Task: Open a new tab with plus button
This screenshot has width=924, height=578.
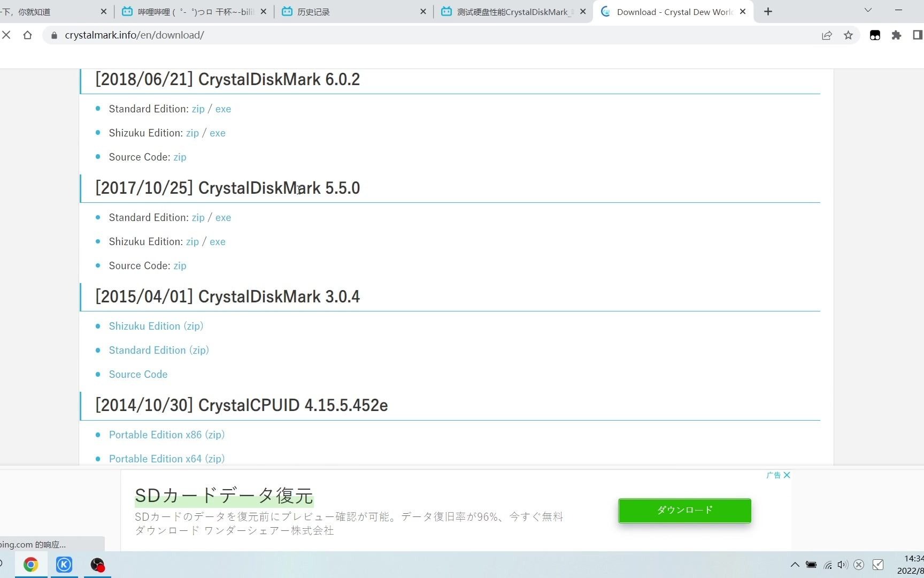Action: [x=768, y=11]
